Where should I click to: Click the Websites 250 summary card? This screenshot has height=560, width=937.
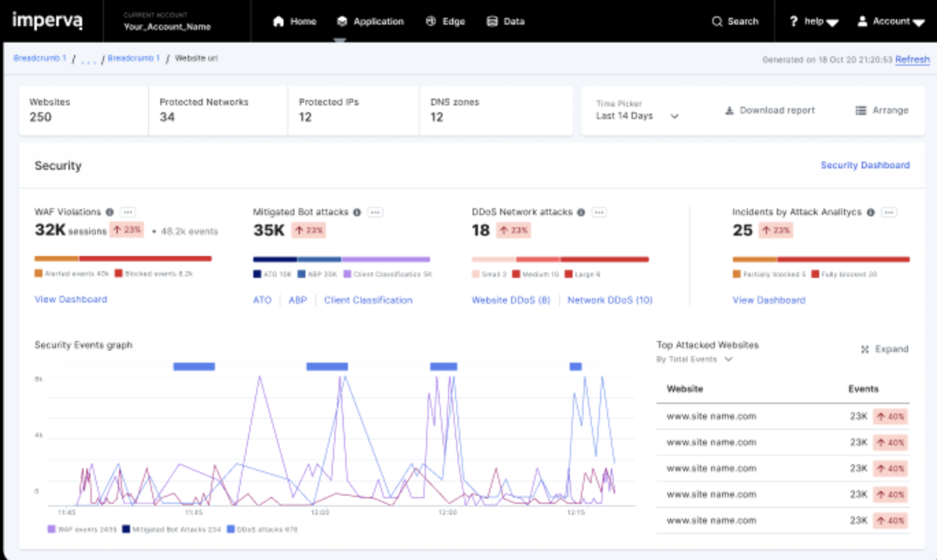(84, 110)
